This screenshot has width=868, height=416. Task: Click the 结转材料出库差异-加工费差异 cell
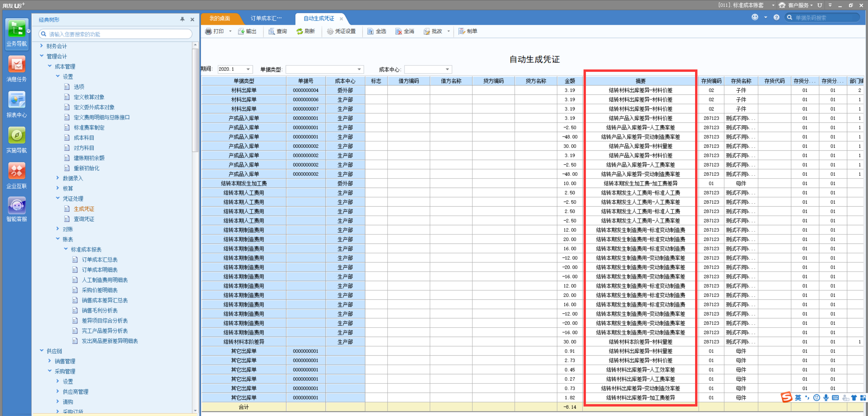tap(640, 398)
